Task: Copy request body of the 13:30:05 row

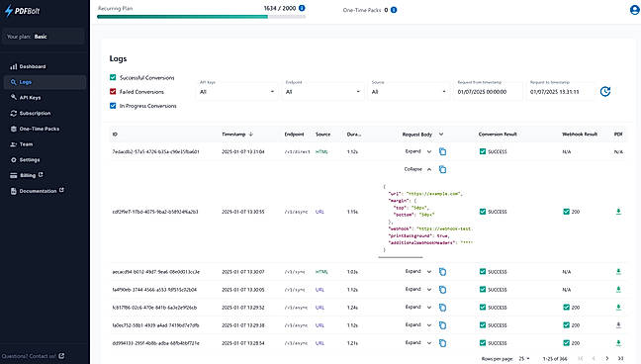Action: point(443,290)
